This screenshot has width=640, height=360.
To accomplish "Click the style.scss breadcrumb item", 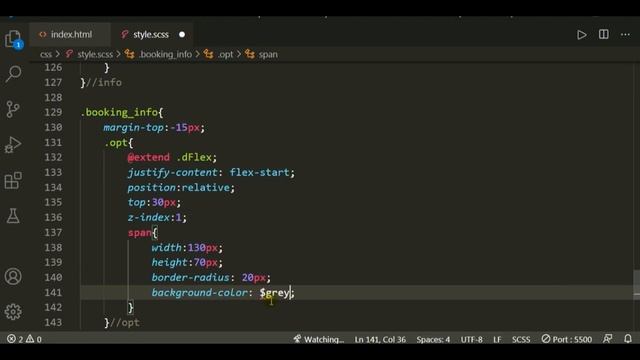I will tap(95, 54).
